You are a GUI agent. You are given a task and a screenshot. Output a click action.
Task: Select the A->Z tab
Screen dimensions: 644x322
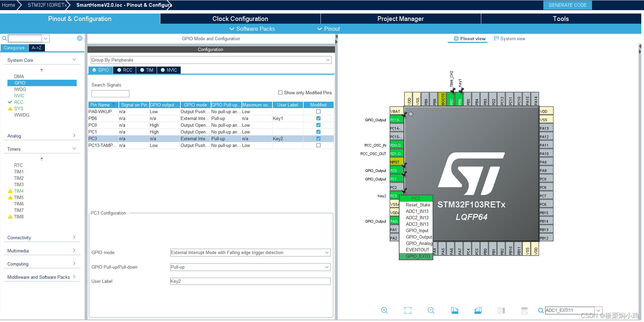click(x=36, y=48)
